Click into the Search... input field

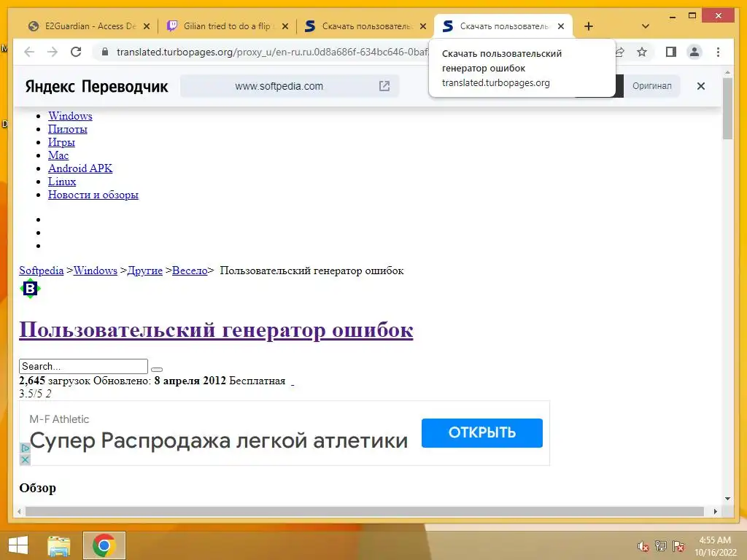[83, 366]
